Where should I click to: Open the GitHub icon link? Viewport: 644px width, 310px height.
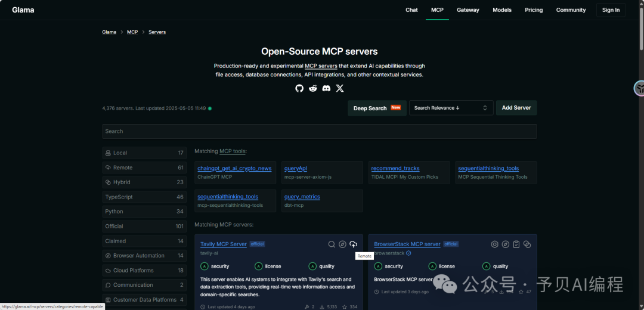click(x=299, y=88)
